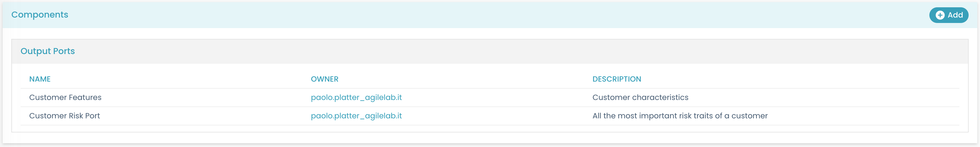Open the Customer Features output port
980x147 pixels.
point(66,98)
